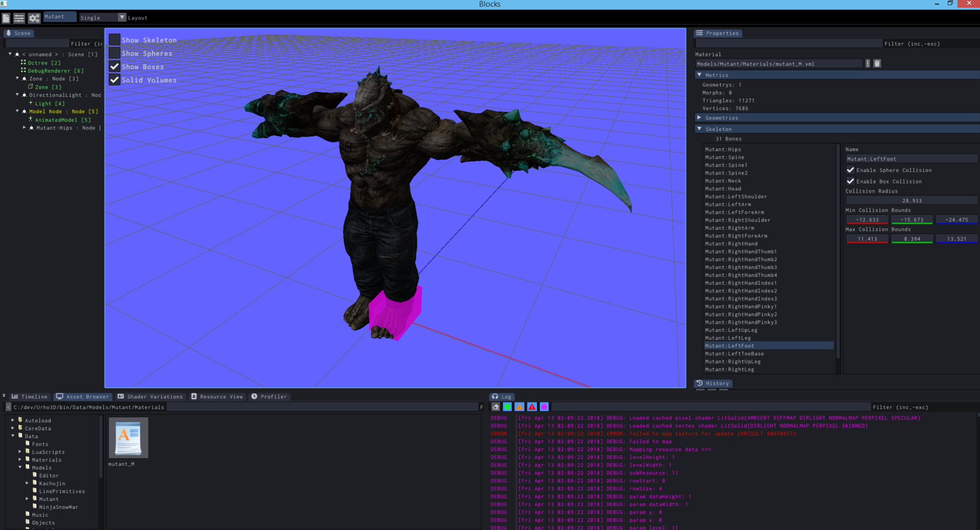Open the Shader Variations tab
The width and height of the screenshot is (980, 530).
pyautogui.click(x=150, y=396)
